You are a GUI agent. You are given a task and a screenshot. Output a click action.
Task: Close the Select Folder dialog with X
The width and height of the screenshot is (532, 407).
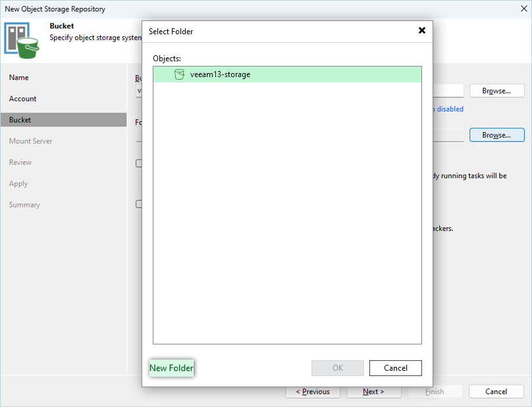point(421,31)
